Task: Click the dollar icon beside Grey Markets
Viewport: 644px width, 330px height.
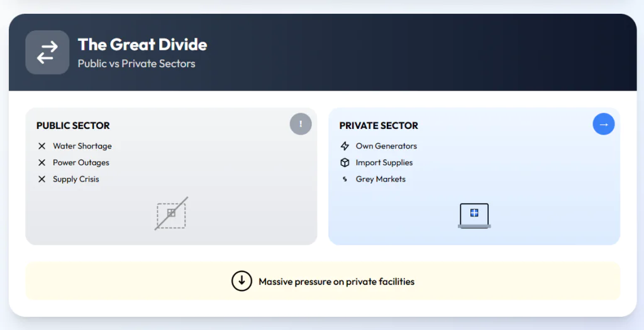Action: pos(345,179)
